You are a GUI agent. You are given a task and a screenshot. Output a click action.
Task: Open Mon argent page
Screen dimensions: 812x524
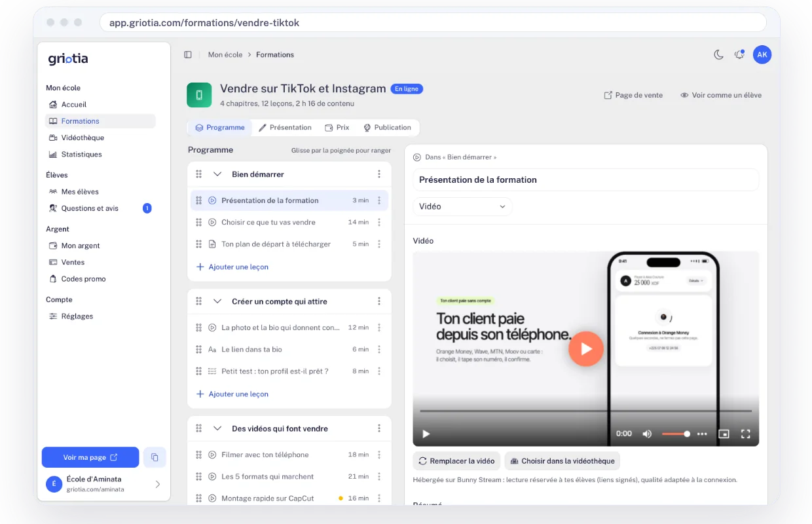tap(100, 246)
